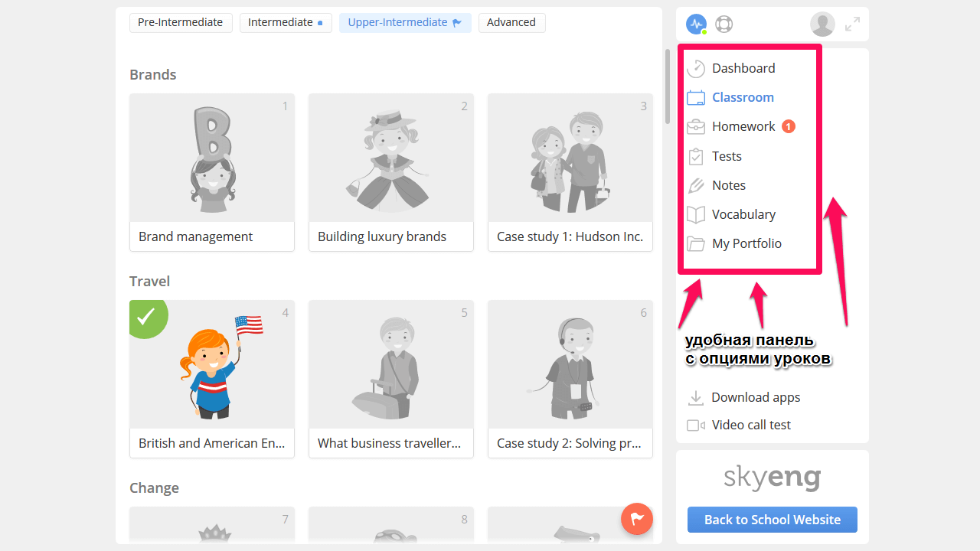
Task: Click the Travel section heading
Action: coord(149,281)
